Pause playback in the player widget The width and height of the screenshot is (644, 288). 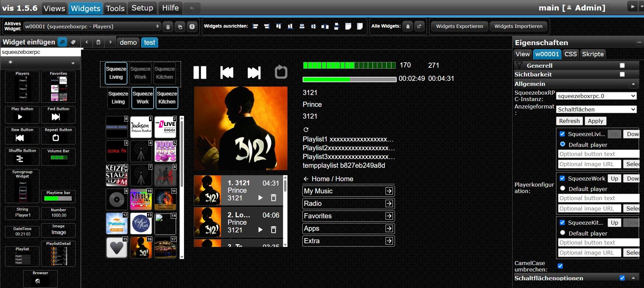[x=200, y=72]
